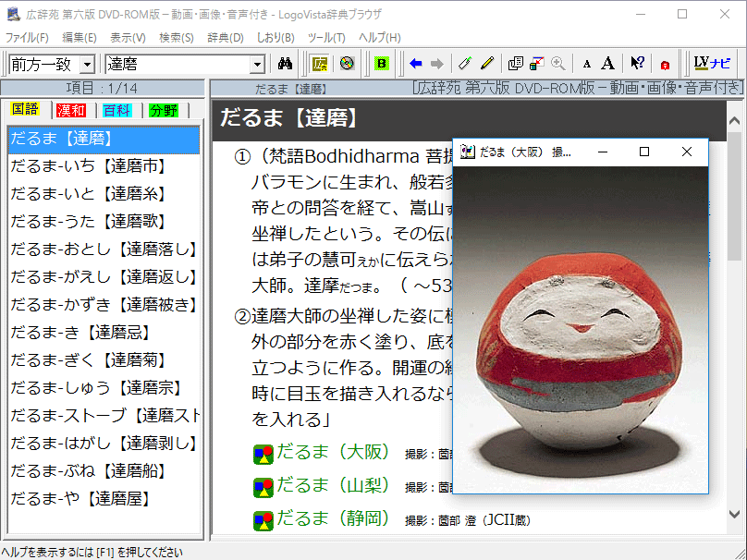Select the yellow pencil tool
The image size is (747, 560).
(x=487, y=64)
